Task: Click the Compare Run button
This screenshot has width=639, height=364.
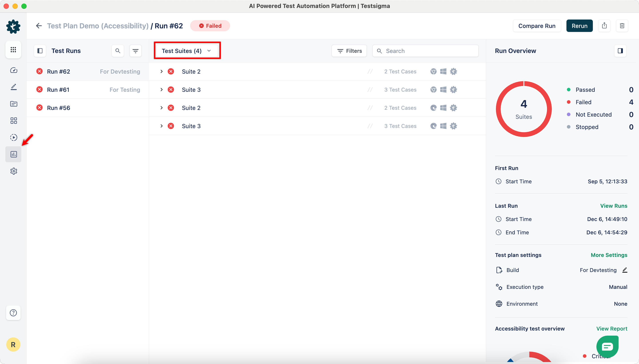Action: (537, 26)
